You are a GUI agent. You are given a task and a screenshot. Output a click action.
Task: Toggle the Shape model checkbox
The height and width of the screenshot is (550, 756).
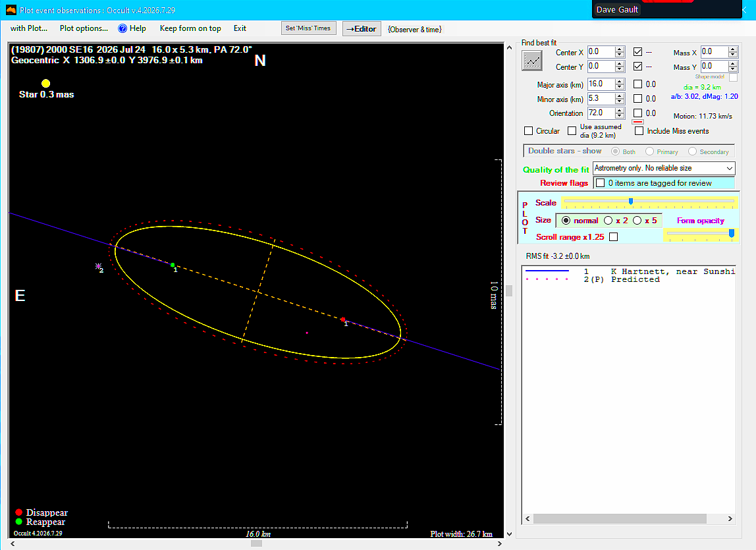click(x=733, y=78)
